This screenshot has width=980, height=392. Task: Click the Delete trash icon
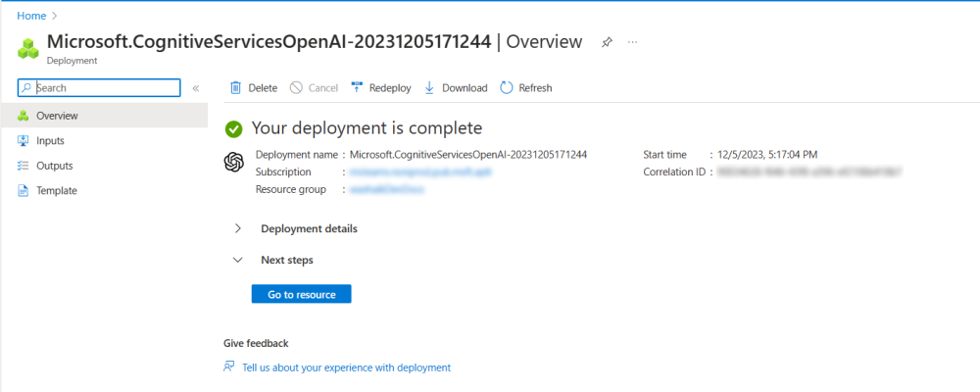[235, 88]
